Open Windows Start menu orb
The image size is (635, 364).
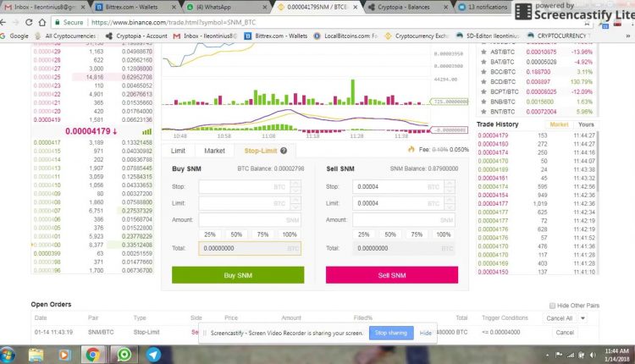(8, 355)
